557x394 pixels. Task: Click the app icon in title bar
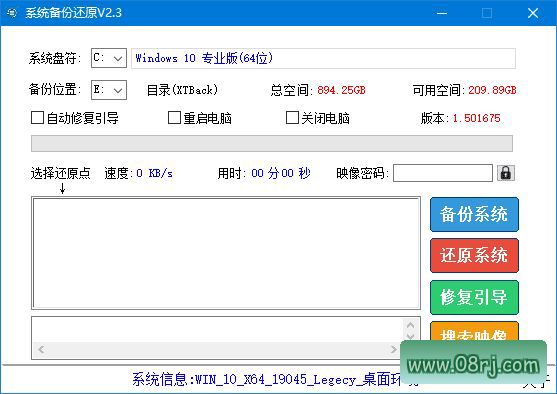coord(12,13)
